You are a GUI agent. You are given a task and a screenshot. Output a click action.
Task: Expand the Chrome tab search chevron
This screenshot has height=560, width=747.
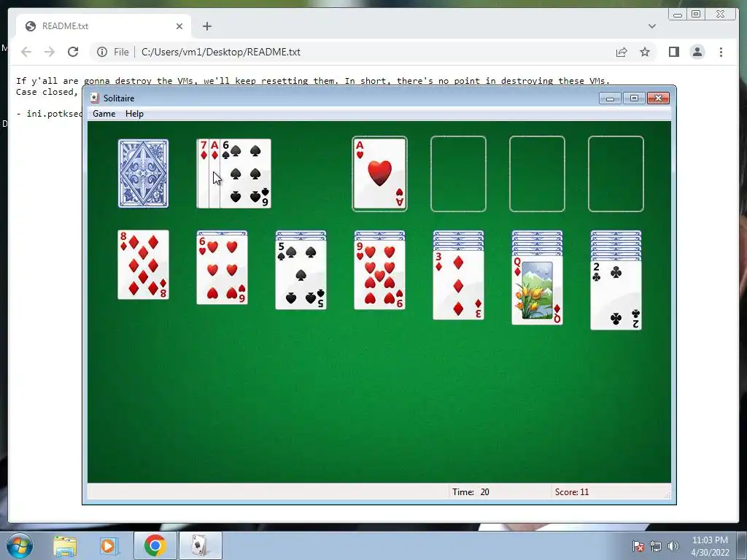pyautogui.click(x=652, y=26)
